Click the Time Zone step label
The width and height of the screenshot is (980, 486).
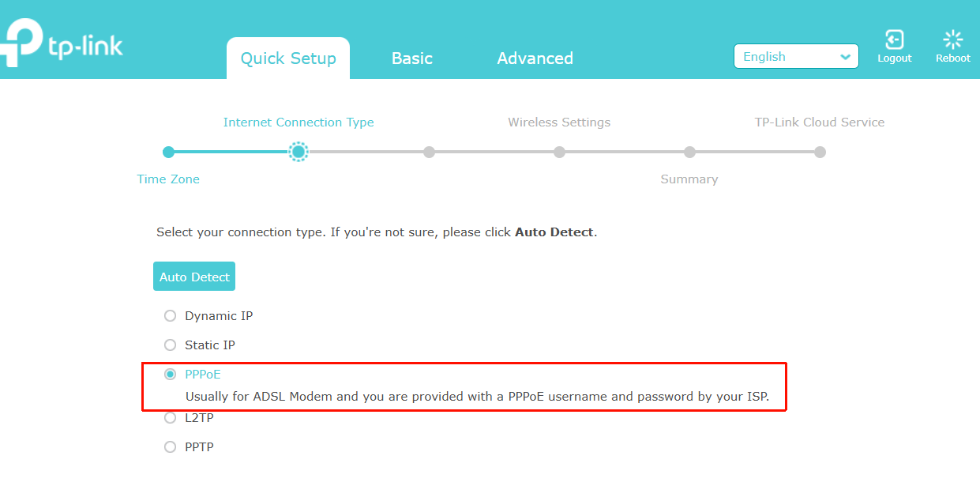pyautogui.click(x=168, y=179)
